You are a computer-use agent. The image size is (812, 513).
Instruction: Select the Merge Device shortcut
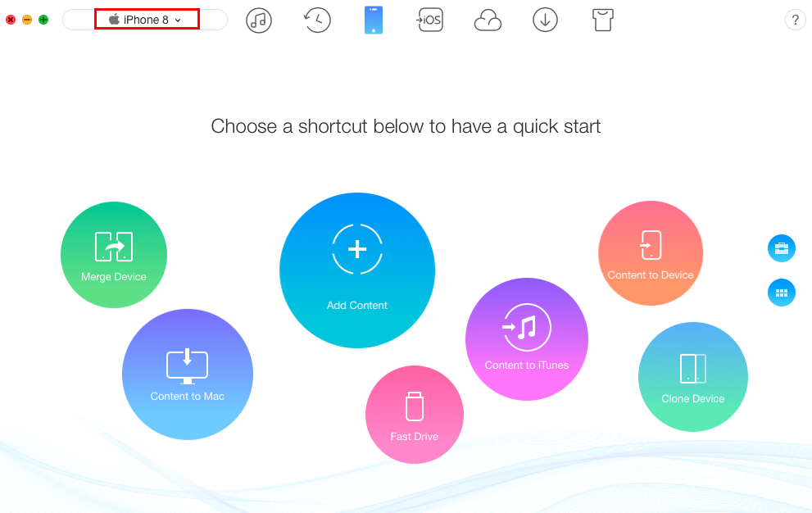pyautogui.click(x=113, y=254)
